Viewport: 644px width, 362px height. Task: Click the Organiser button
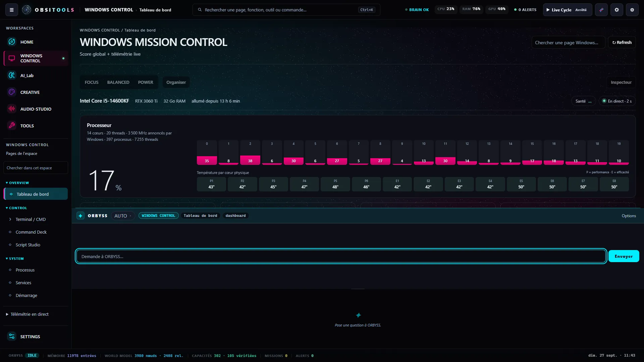click(176, 82)
